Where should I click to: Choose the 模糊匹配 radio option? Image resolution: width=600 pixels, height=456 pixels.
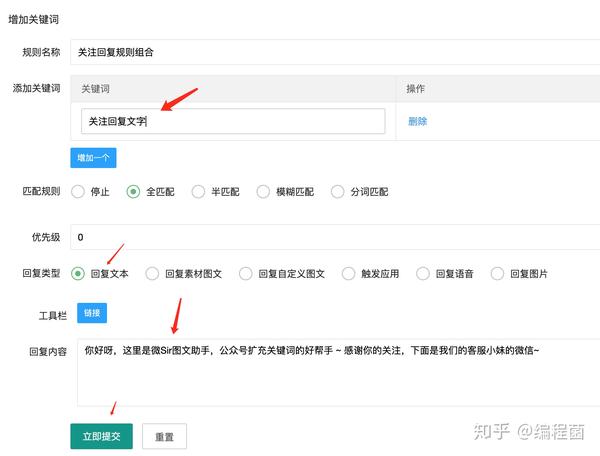click(263, 191)
